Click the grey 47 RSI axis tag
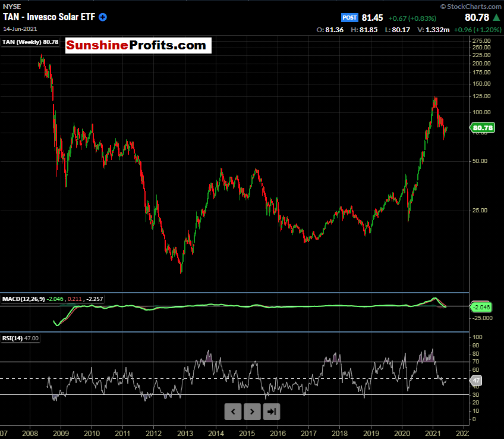This screenshot has height=439, width=504. pos(476,381)
